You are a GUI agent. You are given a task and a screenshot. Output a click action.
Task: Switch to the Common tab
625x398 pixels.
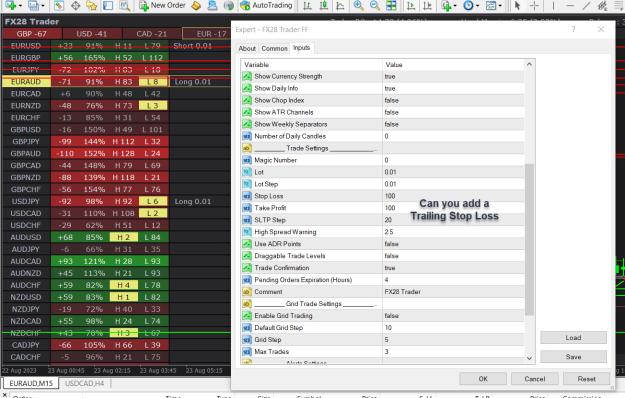(274, 48)
